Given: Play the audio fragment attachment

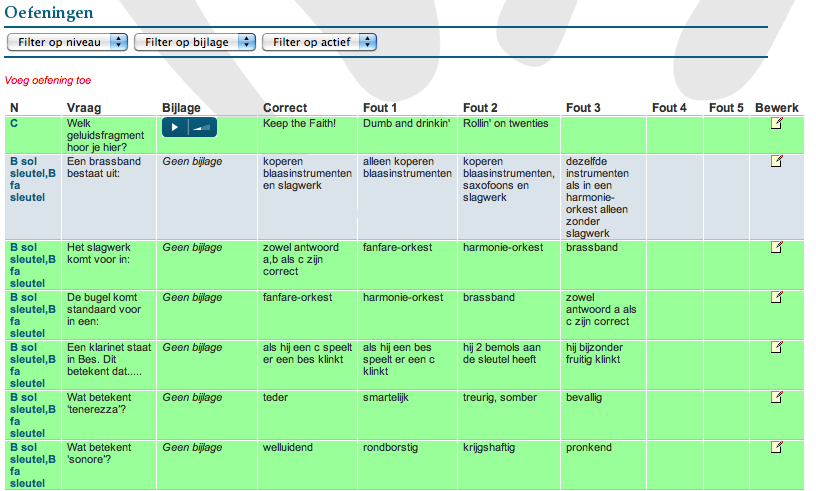Looking at the screenshot, I should 175,128.
